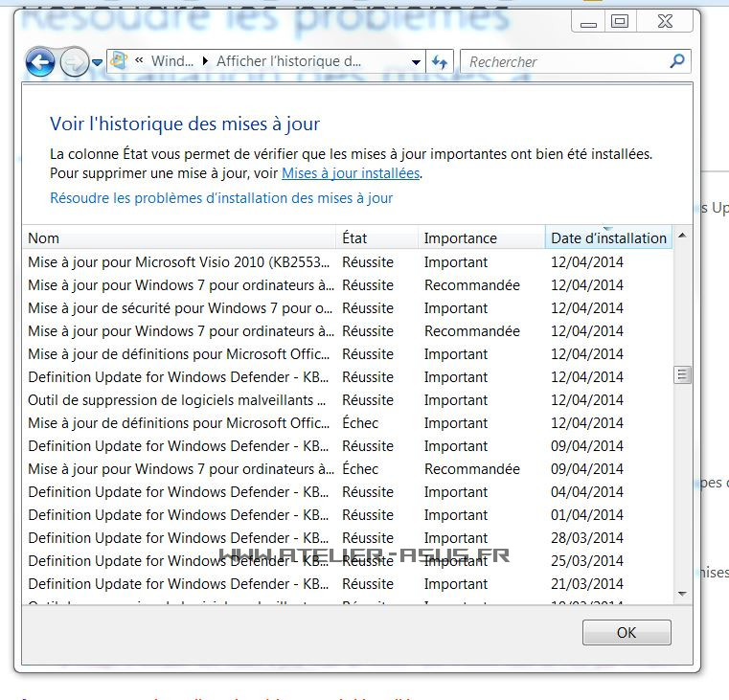Image resolution: width=729 pixels, height=700 pixels.
Task: Click the magnifier search icon
Action: [x=677, y=61]
